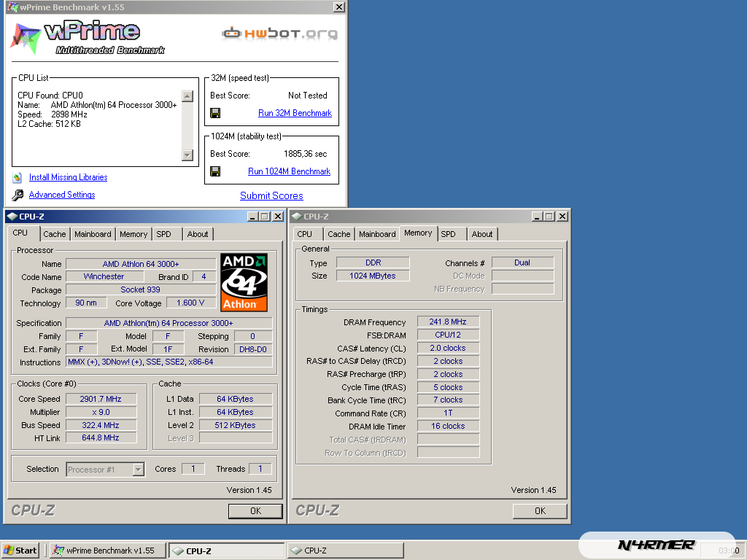Click the L1 Data value 64 KBytes
The image size is (747, 560).
click(236, 399)
